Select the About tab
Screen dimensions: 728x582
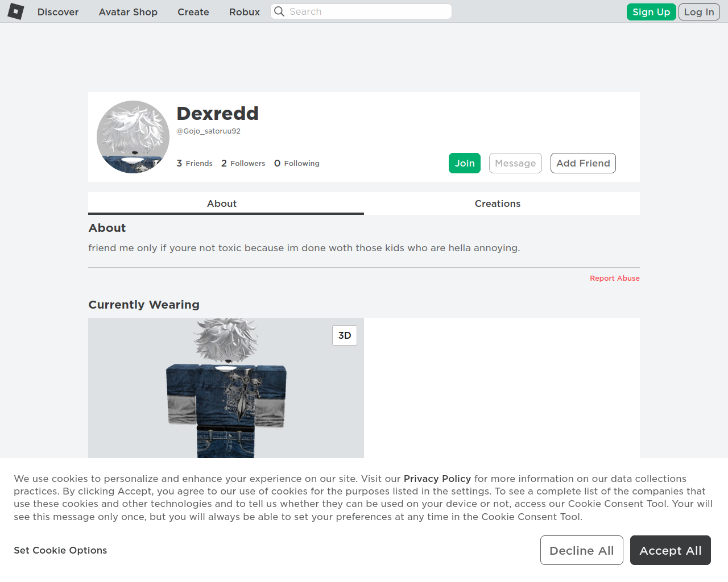coord(226,203)
